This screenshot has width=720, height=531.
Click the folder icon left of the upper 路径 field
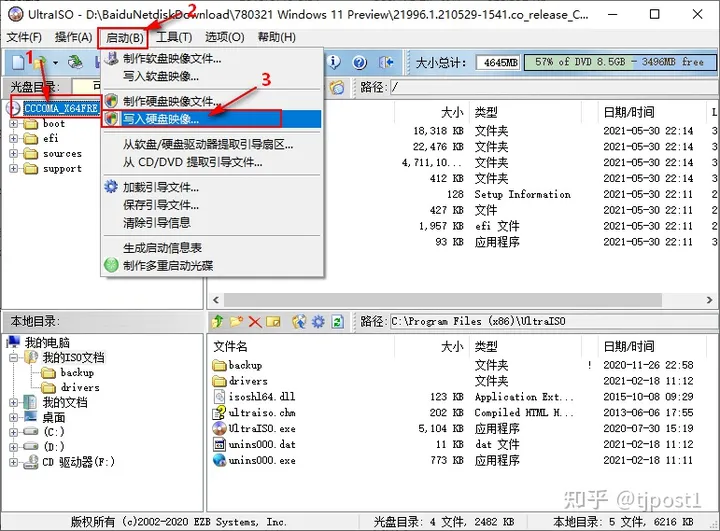point(337,87)
